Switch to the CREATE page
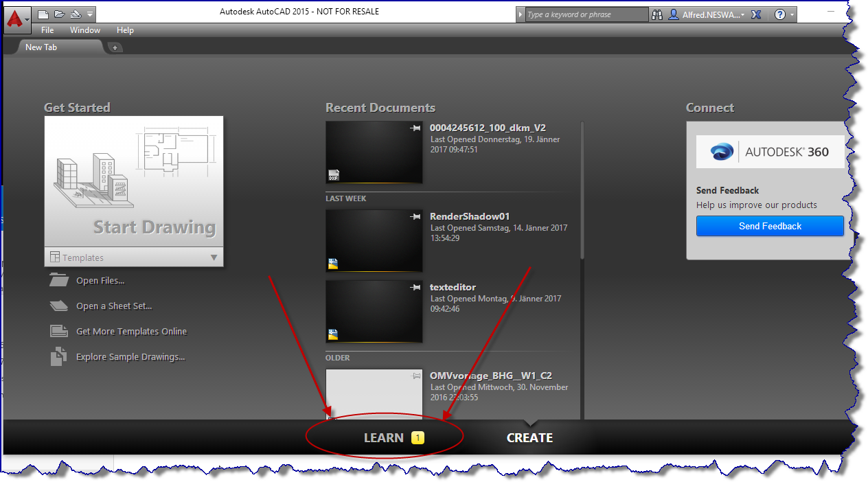The image size is (868, 482). point(529,437)
